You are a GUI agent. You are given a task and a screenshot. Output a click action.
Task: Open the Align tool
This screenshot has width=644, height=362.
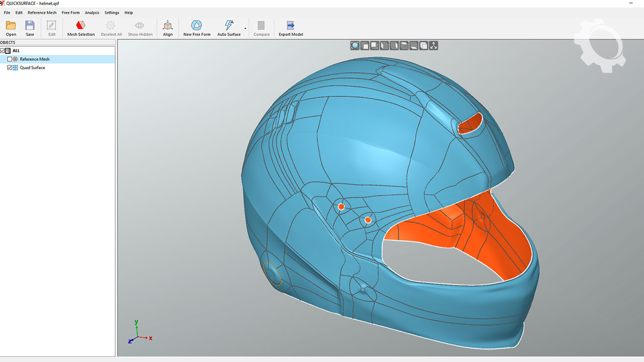coord(168,26)
